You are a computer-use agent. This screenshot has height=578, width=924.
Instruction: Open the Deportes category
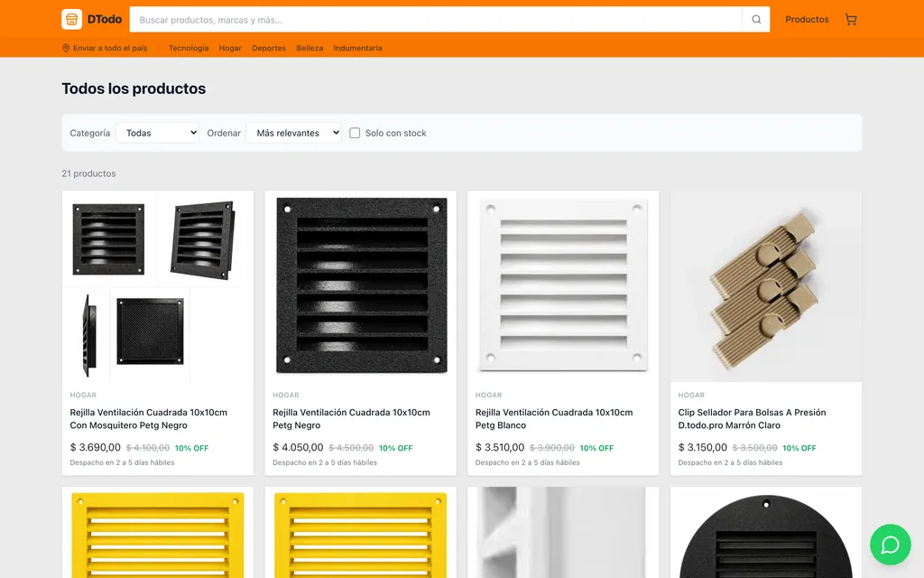pos(269,49)
